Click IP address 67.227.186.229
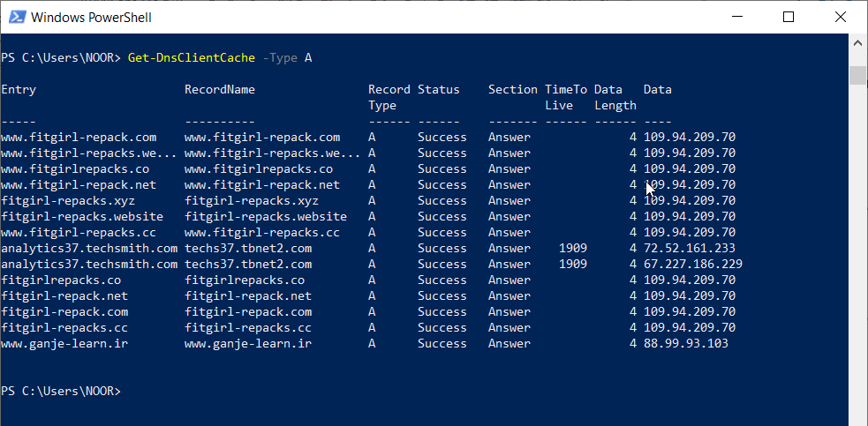This screenshot has width=868, height=426. (x=693, y=265)
